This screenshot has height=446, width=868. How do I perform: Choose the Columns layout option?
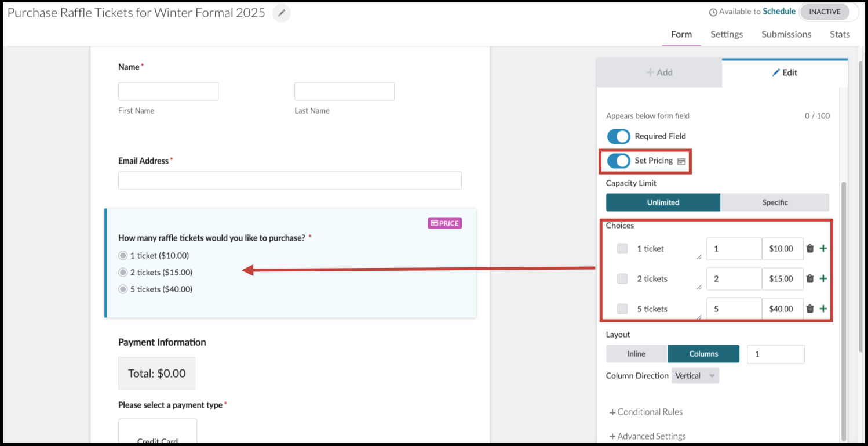point(703,354)
